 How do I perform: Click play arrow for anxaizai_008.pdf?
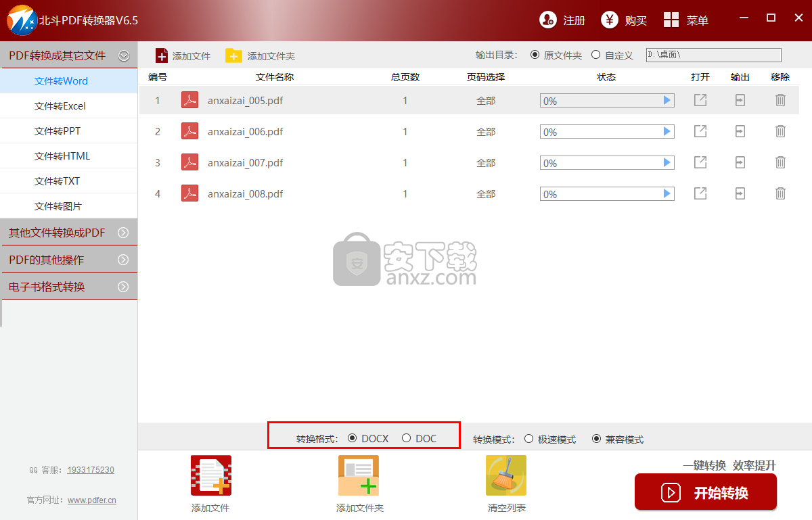667,194
